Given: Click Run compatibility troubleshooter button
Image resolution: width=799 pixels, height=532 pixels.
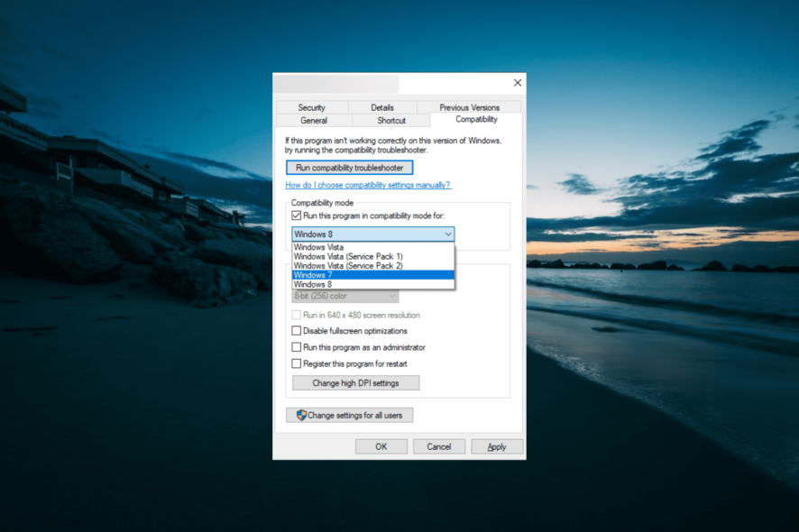Looking at the screenshot, I should click(350, 168).
